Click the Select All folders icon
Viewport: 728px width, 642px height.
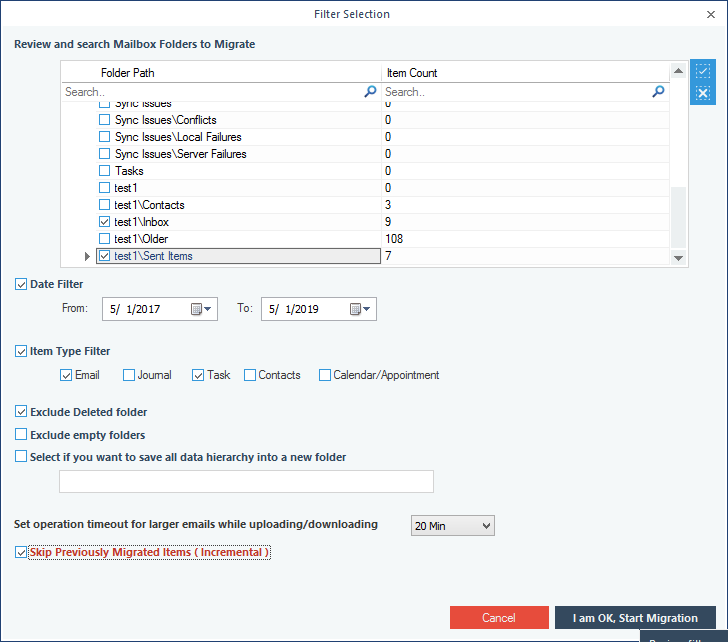(702, 72)
